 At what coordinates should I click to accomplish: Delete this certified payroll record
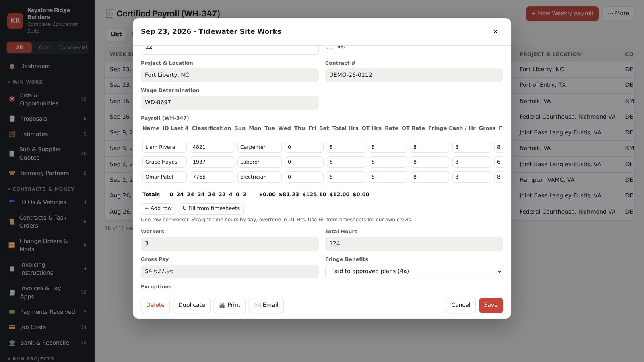click(x=155, y=305)
